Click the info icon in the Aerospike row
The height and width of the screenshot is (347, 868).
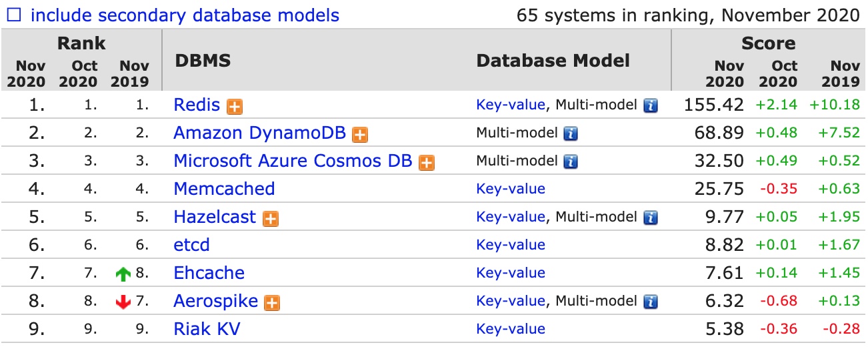pos(651,302)
